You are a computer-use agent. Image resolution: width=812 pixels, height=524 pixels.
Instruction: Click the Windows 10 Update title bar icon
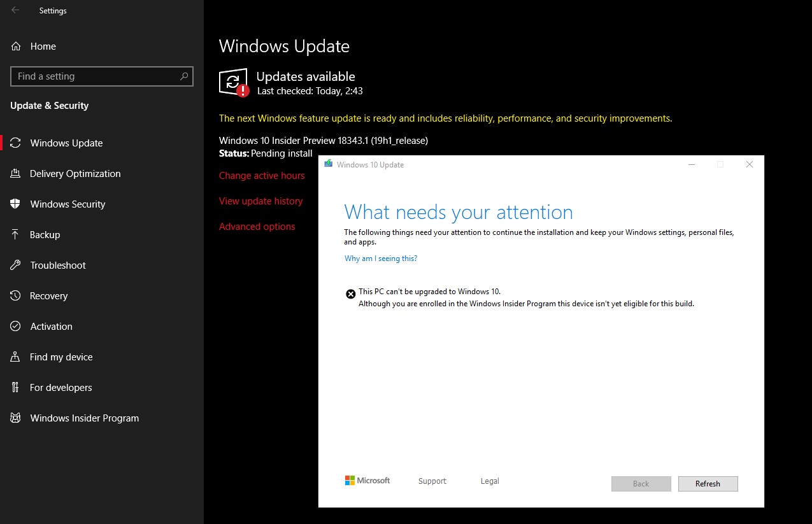click(x=328, y=164)
